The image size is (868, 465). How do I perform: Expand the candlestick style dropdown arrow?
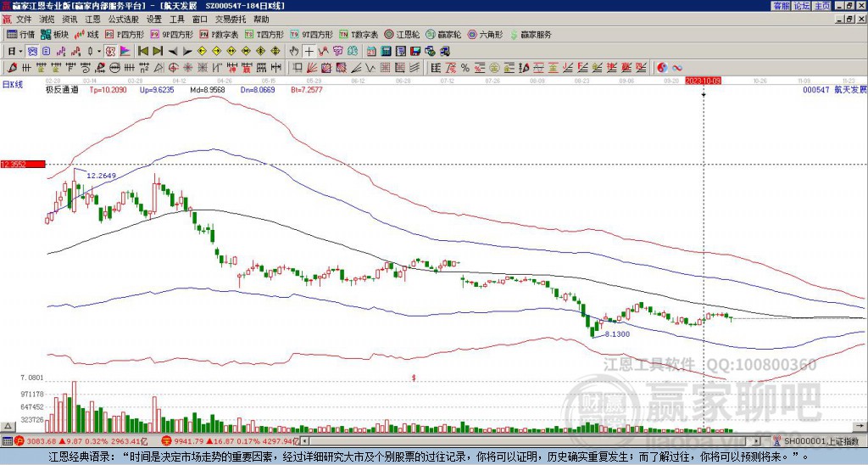(99, 52)
